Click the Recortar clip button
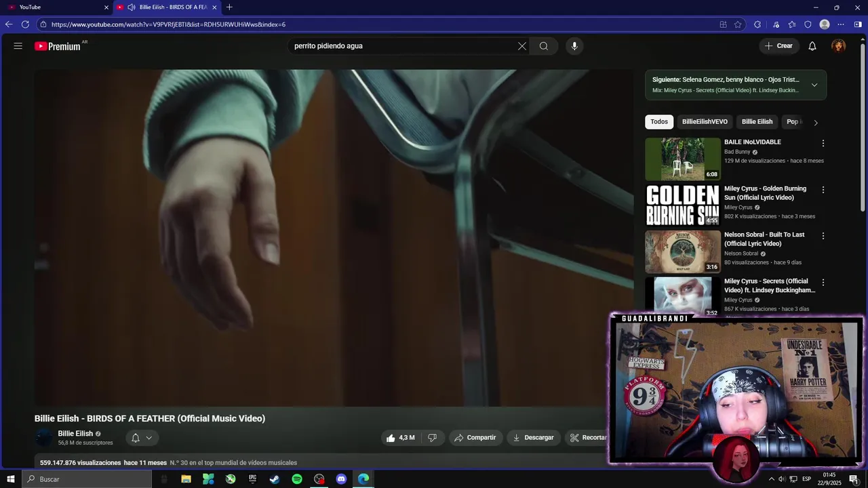Screen dimensions: 868x488 click(587, 438)
